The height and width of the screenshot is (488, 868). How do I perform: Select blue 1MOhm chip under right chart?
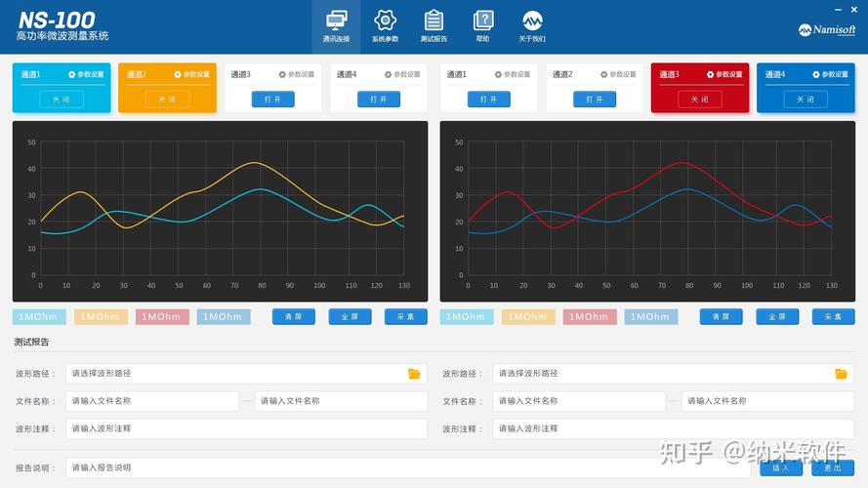[x=651, y=317]
